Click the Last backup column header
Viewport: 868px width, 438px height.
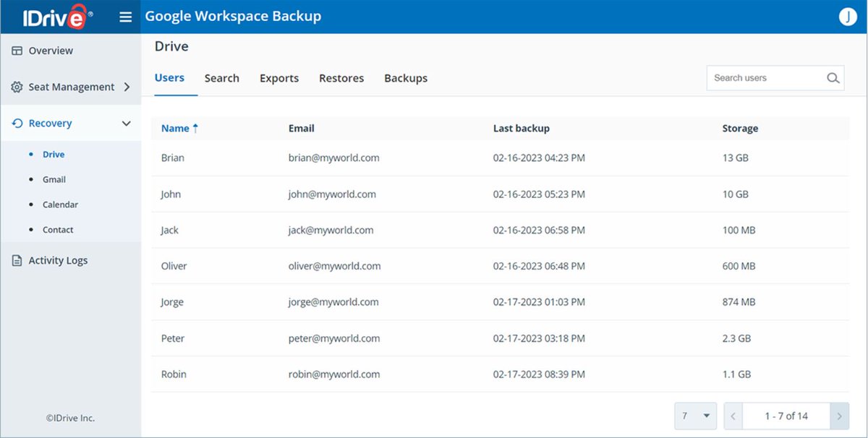[x=522, y=128]
